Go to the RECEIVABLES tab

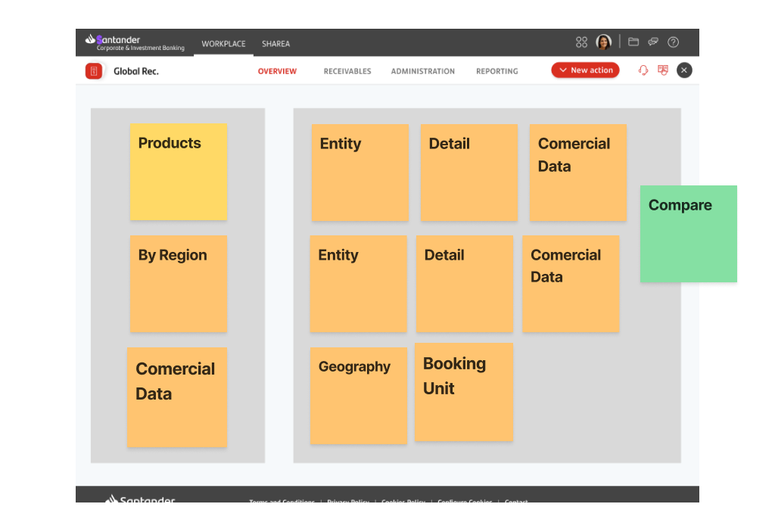pos(347,71)
